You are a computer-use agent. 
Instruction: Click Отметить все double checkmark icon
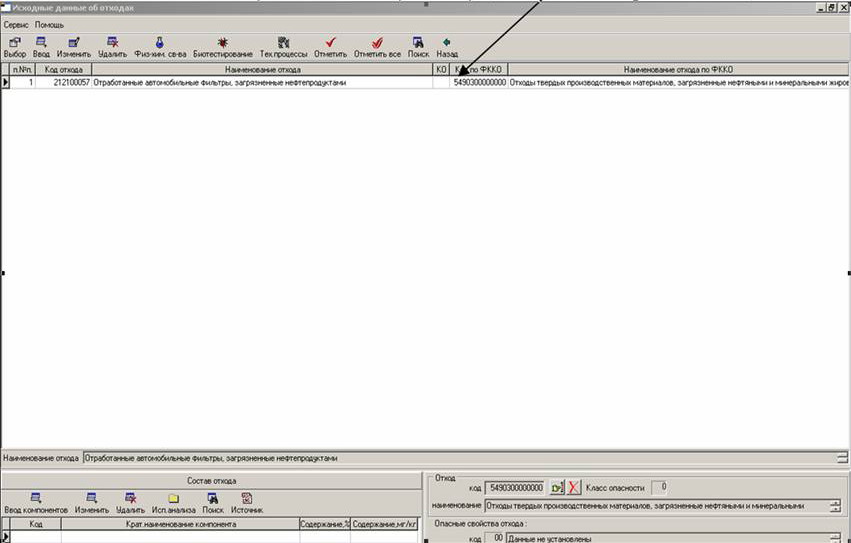pos(377,43)
